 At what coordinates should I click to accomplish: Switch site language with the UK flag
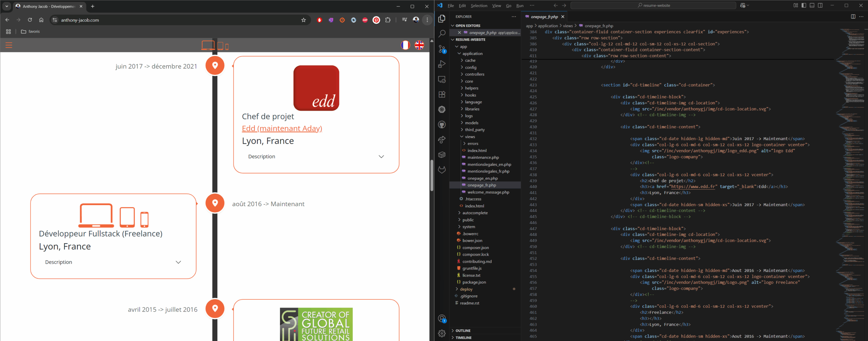(419, 45)
